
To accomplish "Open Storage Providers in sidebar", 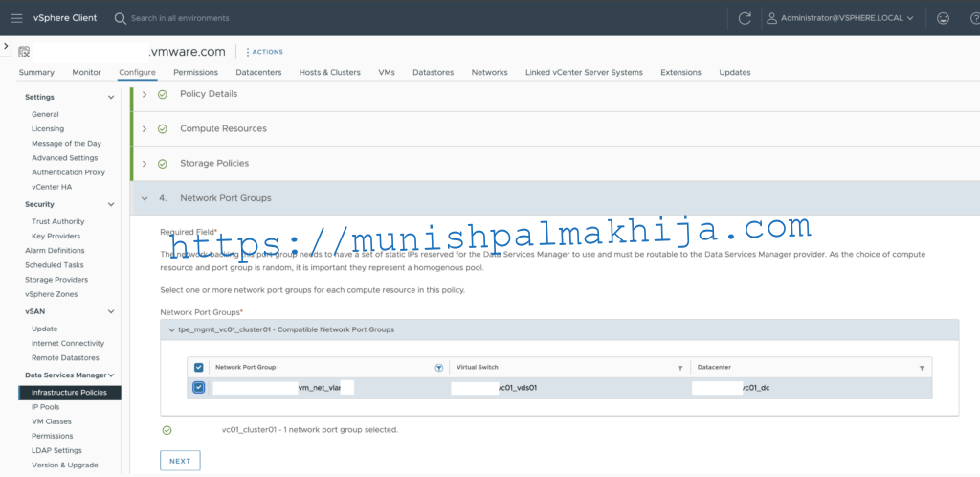I will click(x=56, y=280).
